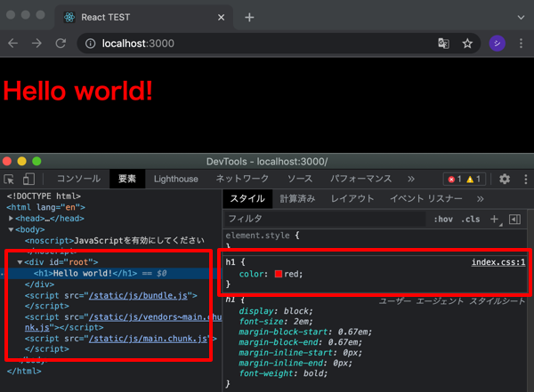Viewport: 534px width, 392px height.
Task: Open the /static/js/main.chunk.js link
Action: (148, 339)
